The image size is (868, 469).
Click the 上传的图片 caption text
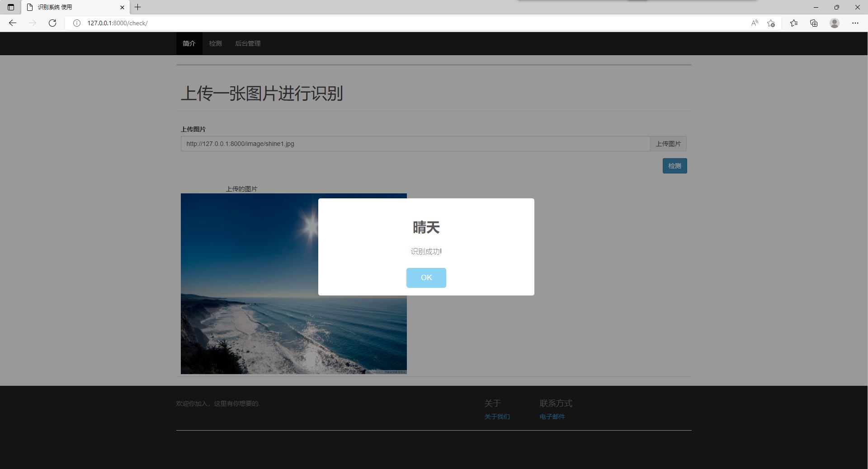[x=241, y=189]
